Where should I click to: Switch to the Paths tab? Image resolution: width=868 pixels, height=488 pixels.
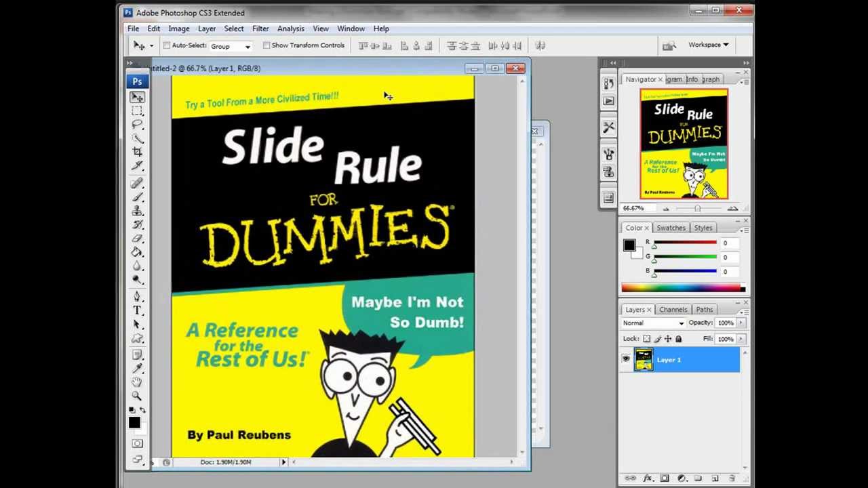(704, 310)
